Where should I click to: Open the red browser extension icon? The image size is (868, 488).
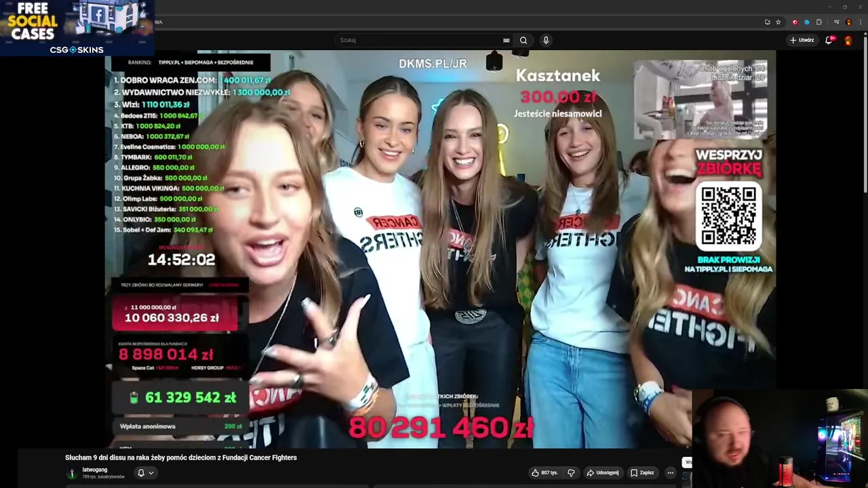(x=795, y=22)
